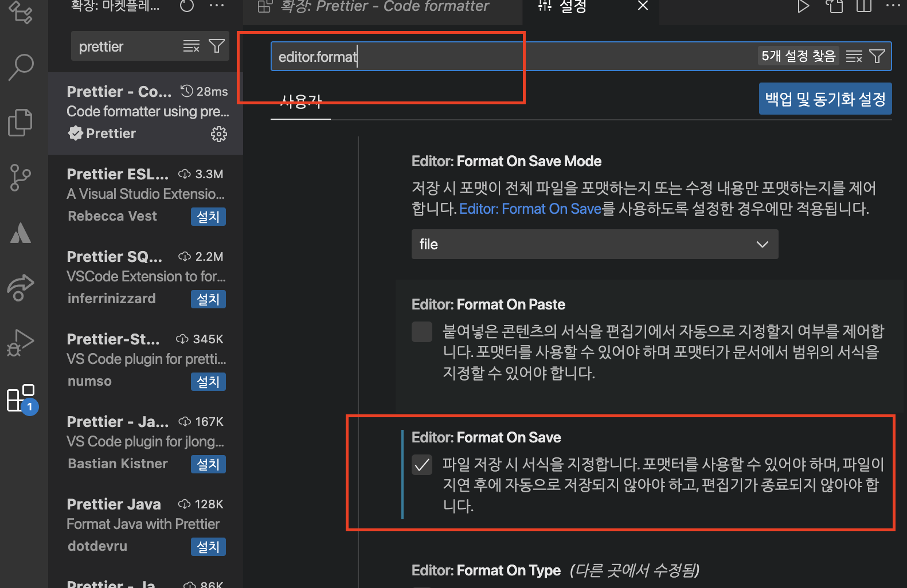Enable the Format On Paste checkbox
The height and width of the screenshot is (588, 907).
(422, 332)
